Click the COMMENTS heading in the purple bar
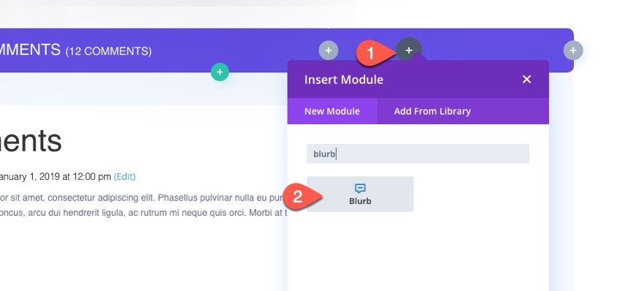 click(x=31, y=50)
